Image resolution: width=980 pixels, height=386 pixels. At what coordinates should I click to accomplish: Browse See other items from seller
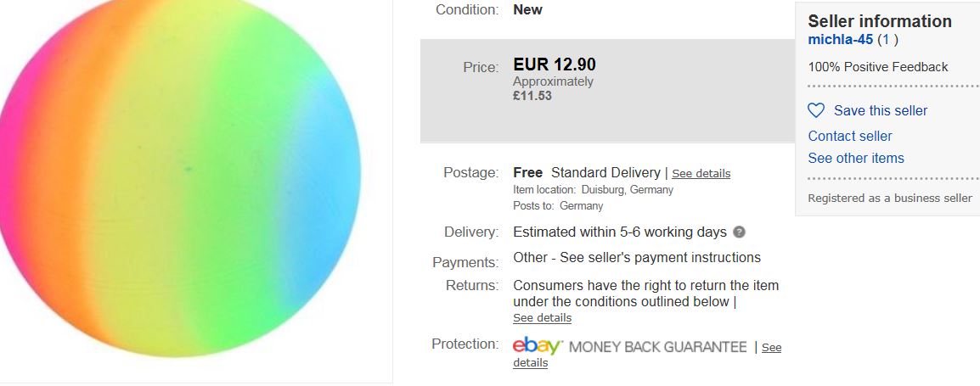[856, 158]
